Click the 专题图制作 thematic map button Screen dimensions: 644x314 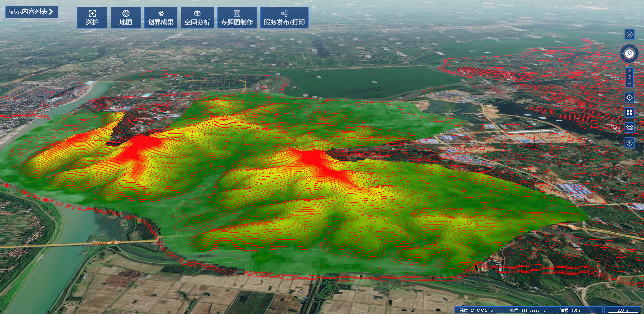(237, 18)
